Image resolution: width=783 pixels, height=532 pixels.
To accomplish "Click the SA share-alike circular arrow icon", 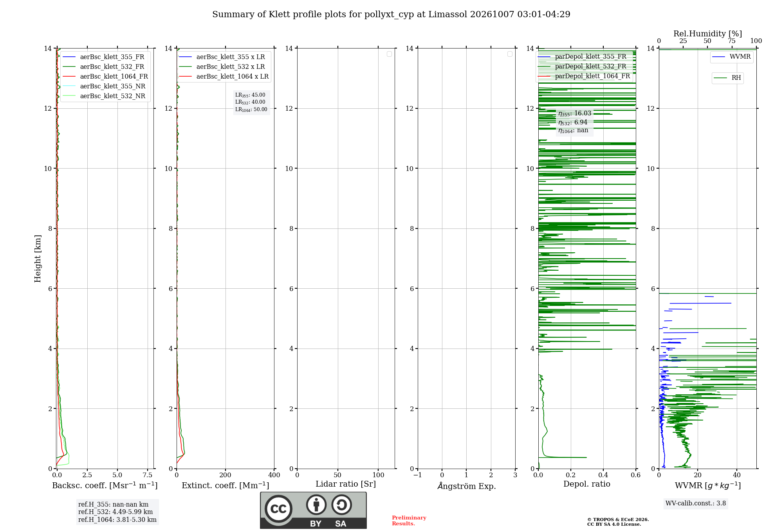I will coord(341,505).
